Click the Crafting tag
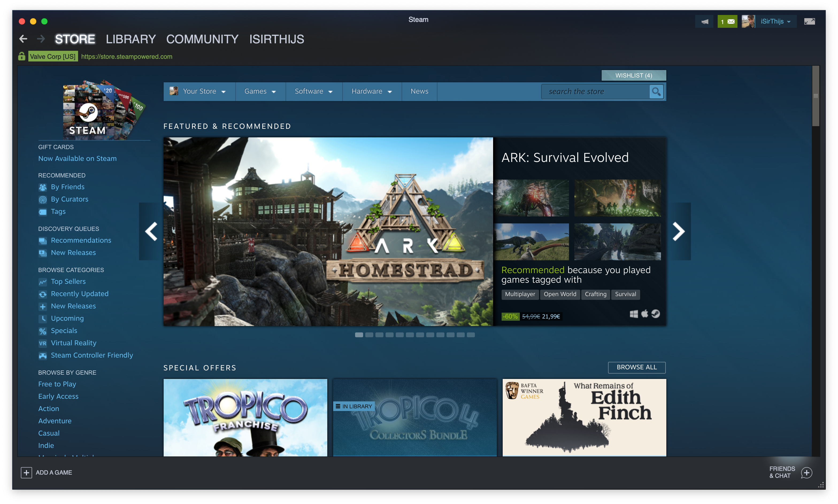The height and width of the screenshot is (504, 838). point(595,294)
